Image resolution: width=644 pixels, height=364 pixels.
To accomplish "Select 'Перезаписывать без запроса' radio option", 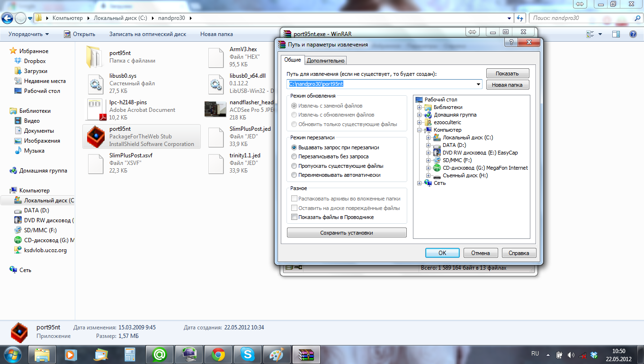I will pyautogui.click(x=295, y=156).
